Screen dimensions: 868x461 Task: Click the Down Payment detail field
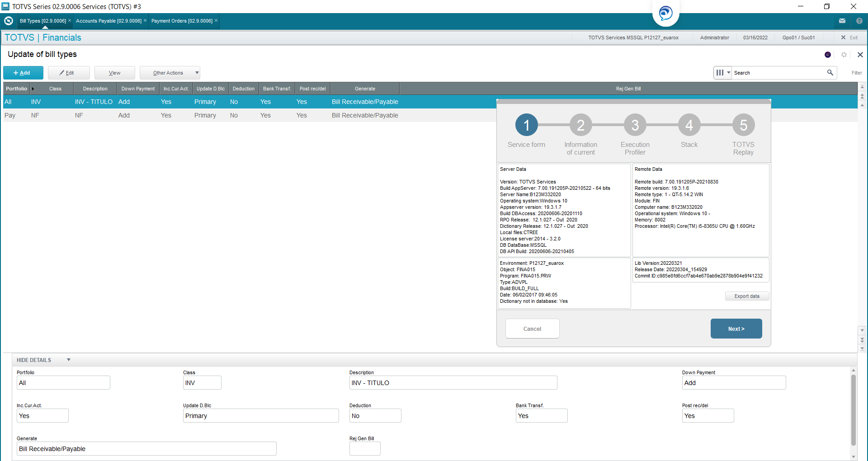[734, 383]
